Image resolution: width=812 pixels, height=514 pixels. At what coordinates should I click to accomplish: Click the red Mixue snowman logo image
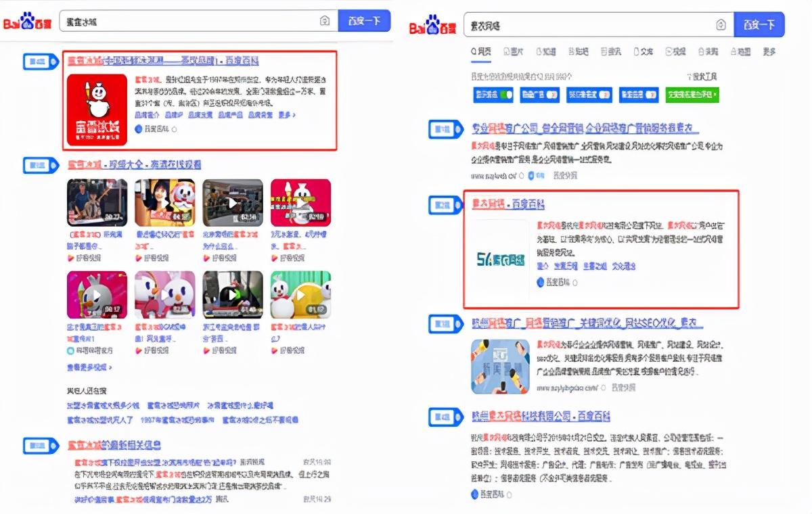tap(97, 110)
